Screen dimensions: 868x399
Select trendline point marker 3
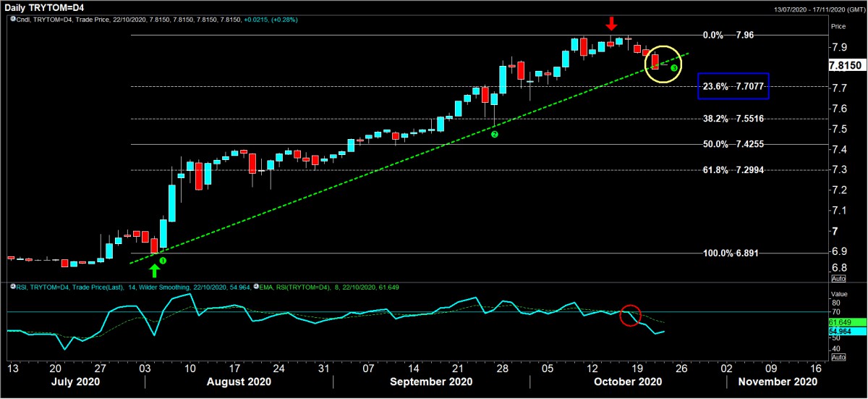[x=674, y=67]
